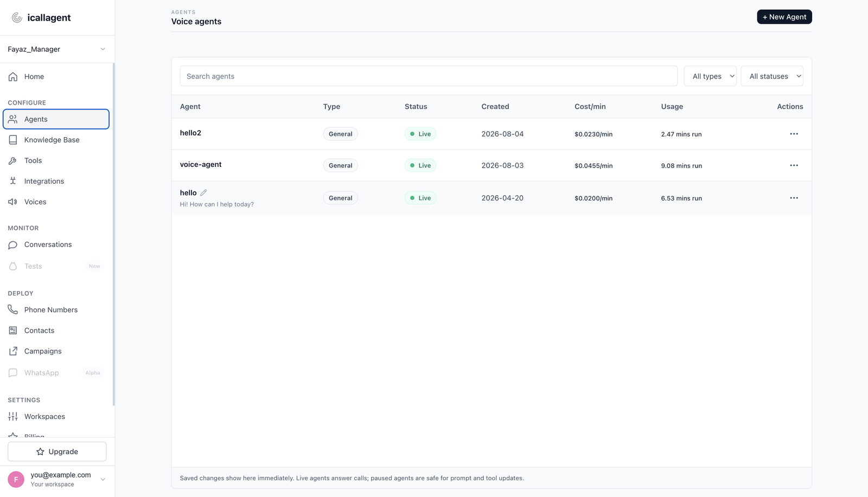Screen dimensions: 868x497
Task: Click the Campaigns external arrow icon
Action: click(x=13, y=351)
